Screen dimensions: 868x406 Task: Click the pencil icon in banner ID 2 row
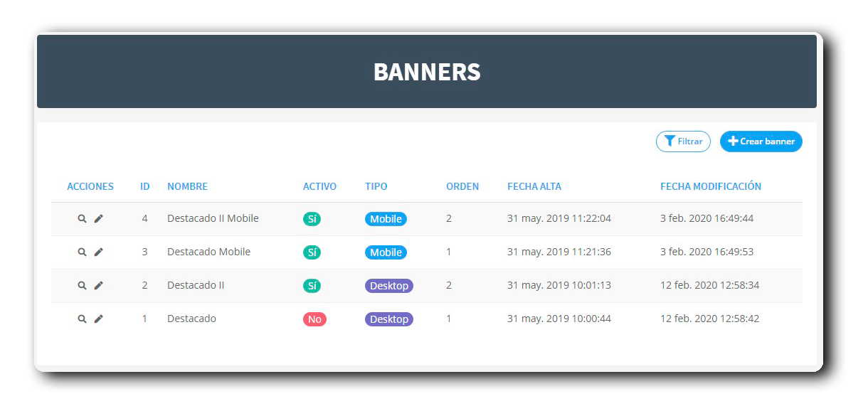(x=99, y=286)
